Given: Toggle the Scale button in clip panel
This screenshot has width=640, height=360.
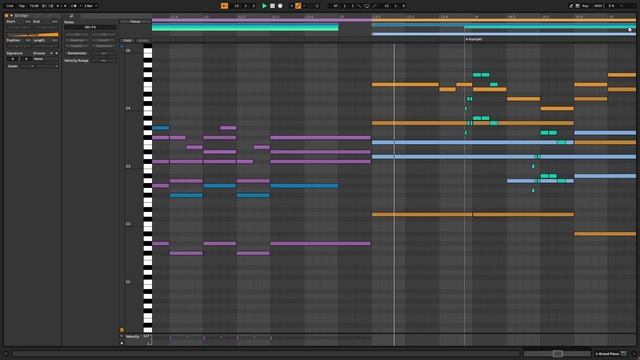Looking at the screenshot, I should click(x=13, y=66).
